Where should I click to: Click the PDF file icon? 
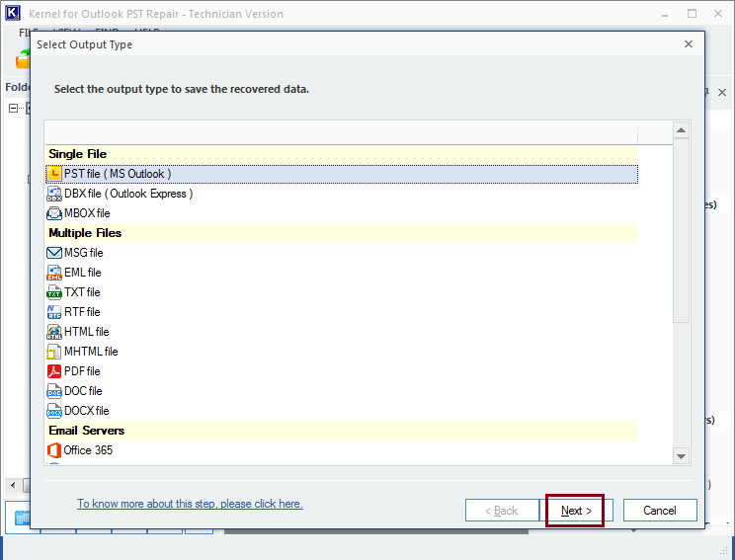pyautogui.click(x=54, y=371)
